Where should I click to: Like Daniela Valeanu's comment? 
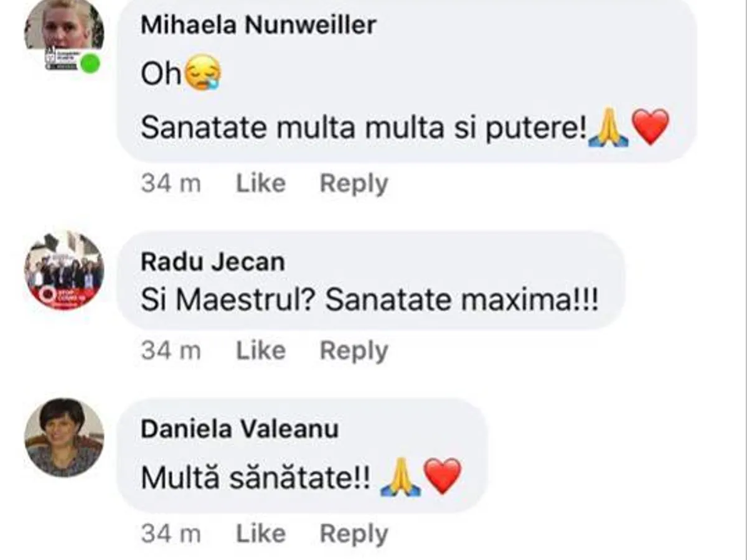click(260, 534)
